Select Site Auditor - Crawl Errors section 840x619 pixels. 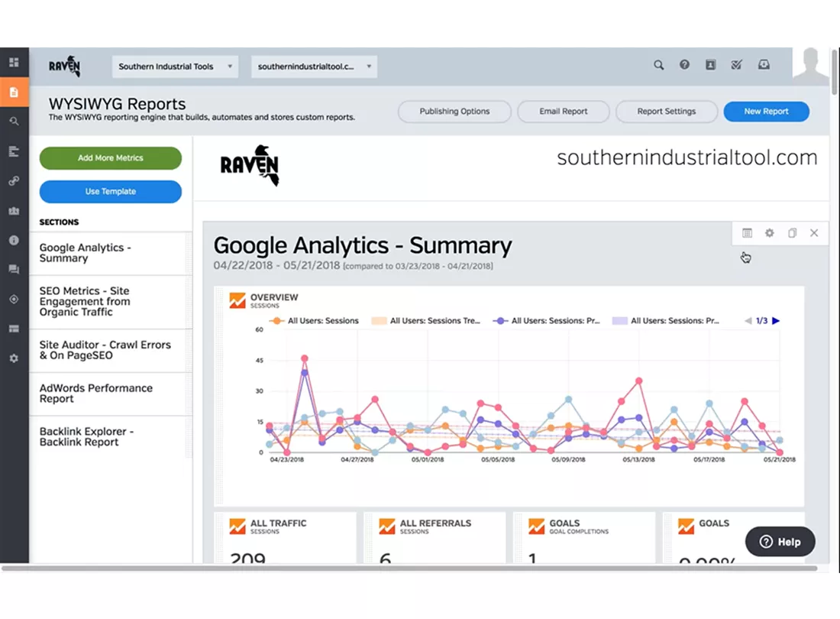(x=111, y=350)
